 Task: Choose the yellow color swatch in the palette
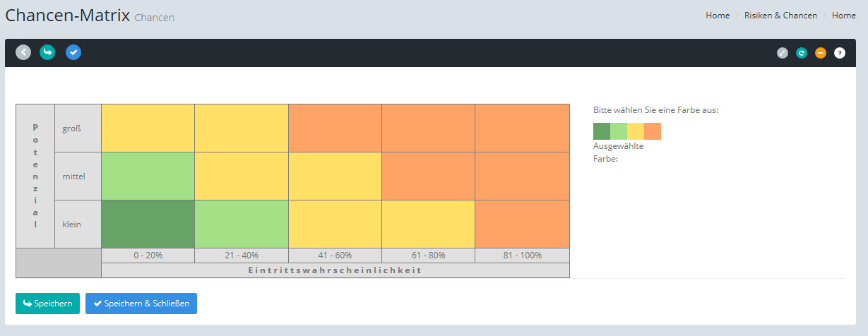[636, 131]
